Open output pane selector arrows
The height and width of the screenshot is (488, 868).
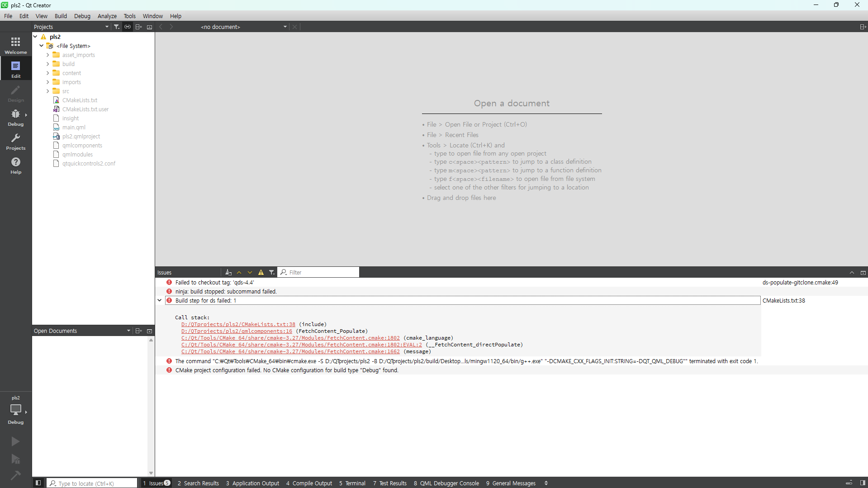546,483
